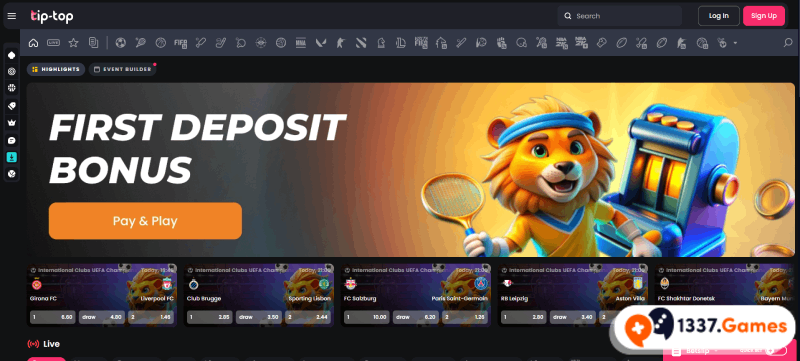This screenshot has width=800, height=361.
Task: Select the American football sport icon
Action: pyautogui.click(x=621, y=43)
